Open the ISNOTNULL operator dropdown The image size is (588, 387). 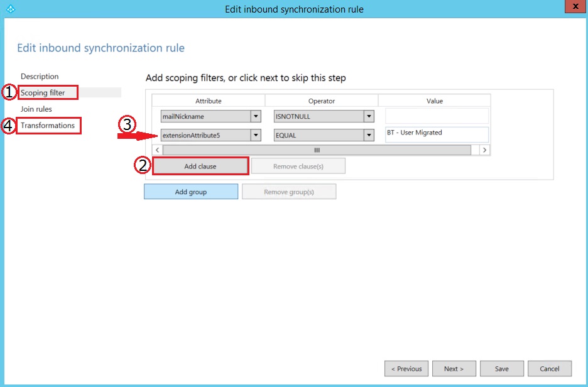click(369, 116)
